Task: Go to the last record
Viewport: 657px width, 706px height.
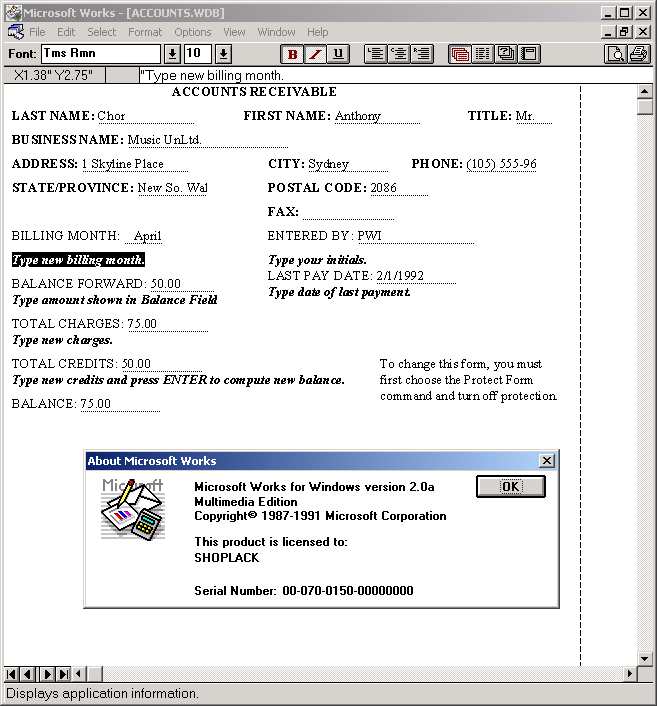Action: pos(63,674)
